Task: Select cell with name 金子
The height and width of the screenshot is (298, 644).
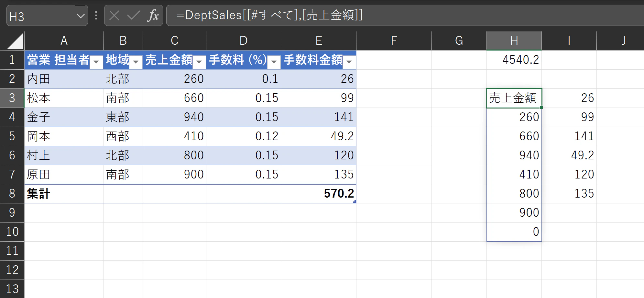Action: point(64,117)
